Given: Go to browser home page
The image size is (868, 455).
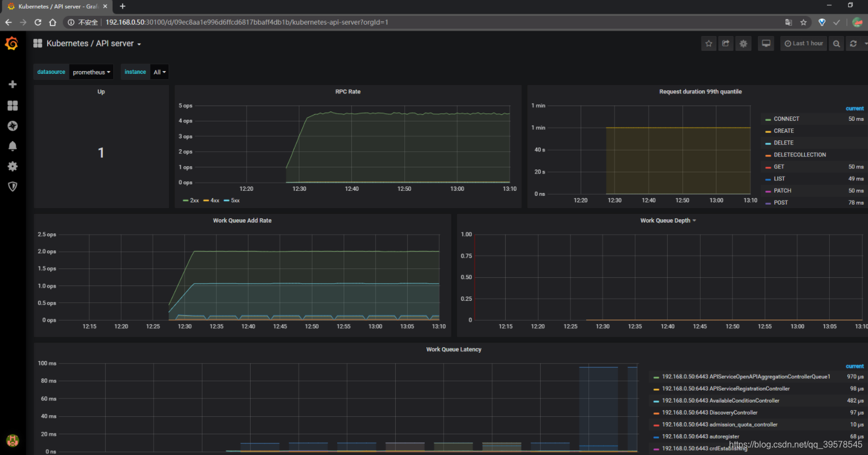Looking at the screenshot, I should [53, 22].
